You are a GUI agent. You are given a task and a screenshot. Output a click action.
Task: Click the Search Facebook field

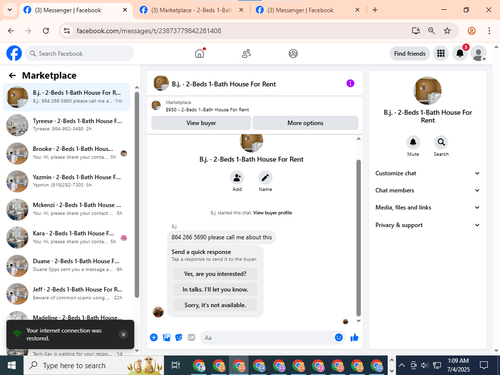[80, 53]
